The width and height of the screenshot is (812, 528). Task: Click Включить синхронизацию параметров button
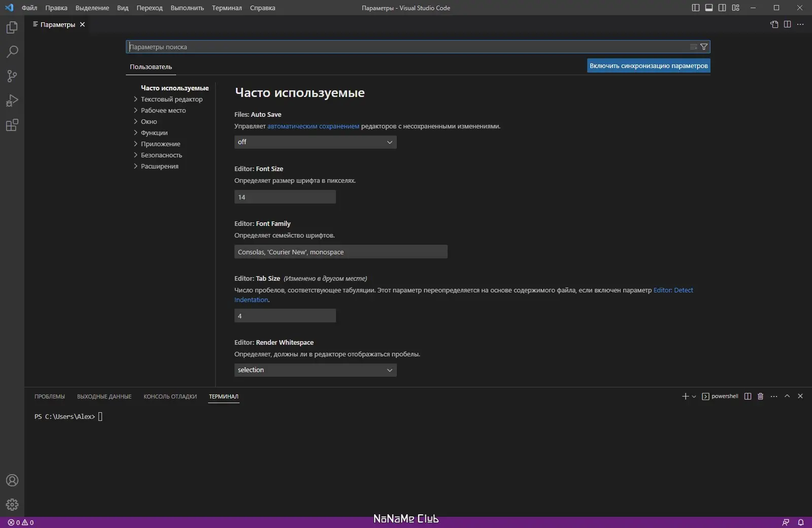[x=649, y=65]
